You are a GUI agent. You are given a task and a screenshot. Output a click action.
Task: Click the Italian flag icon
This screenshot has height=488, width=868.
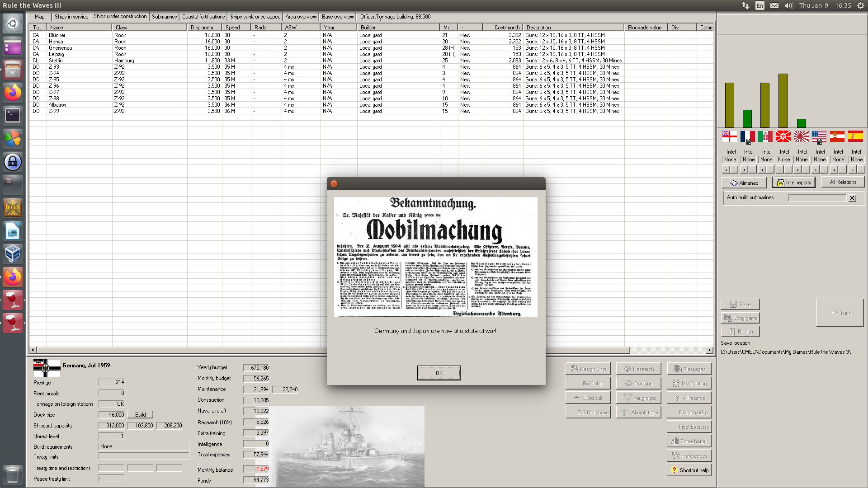[765, 136]
